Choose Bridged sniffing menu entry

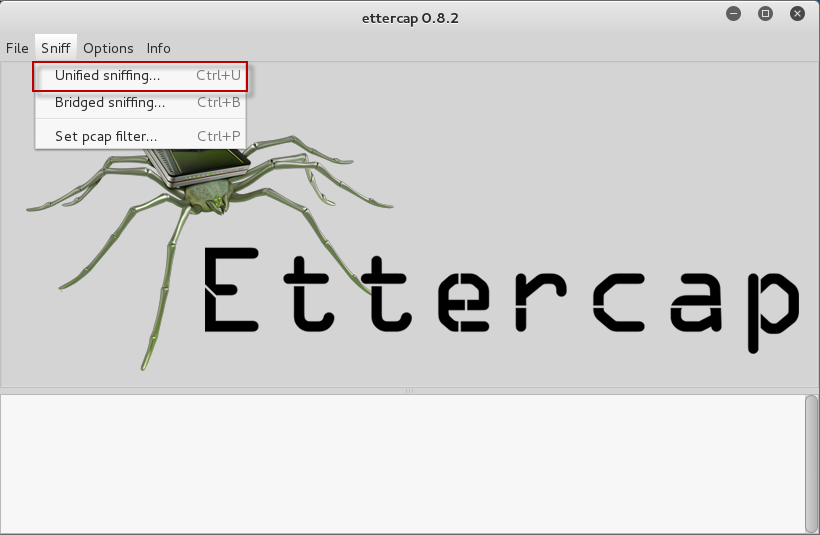[140, 103]
